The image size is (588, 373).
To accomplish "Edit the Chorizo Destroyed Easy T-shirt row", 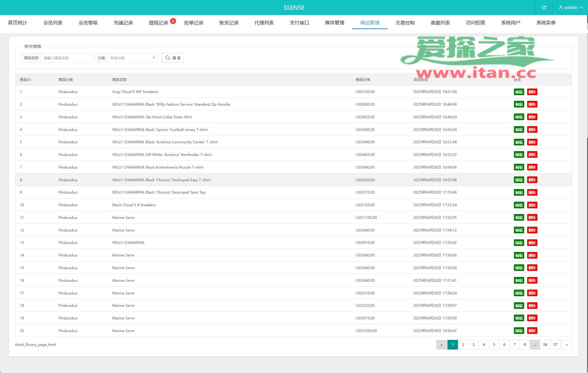I will (519, 180).
